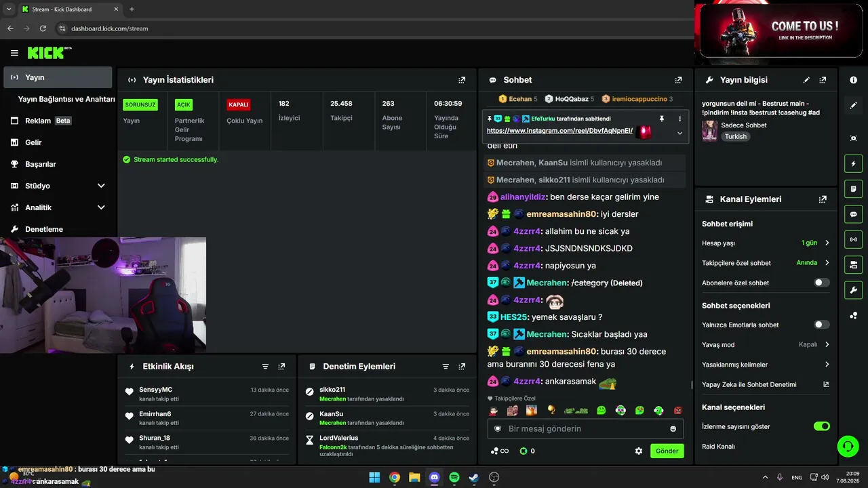Show hidden system tray icons
Image resolution: width=868 pixels, height=488 pixels.
pos(765,477)
